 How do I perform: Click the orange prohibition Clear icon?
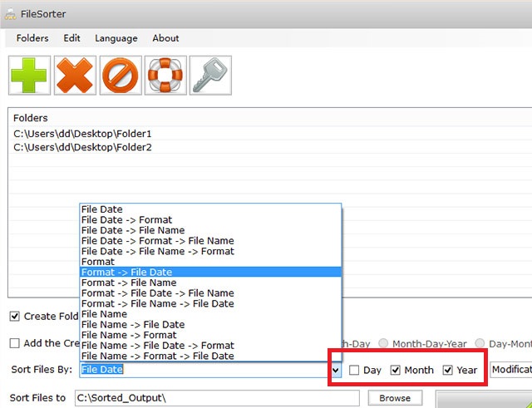121,76
